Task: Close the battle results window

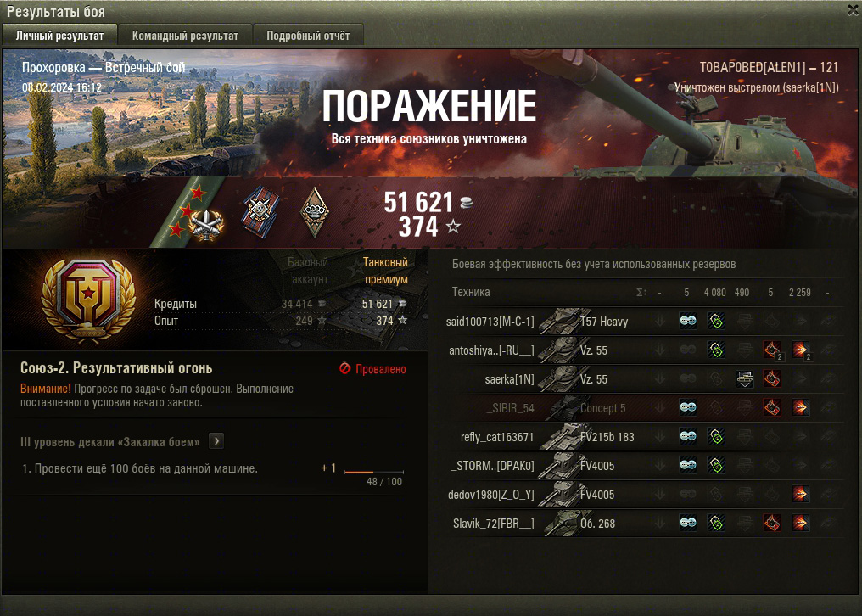Action: pyautogui.click(x=853, y=10)
